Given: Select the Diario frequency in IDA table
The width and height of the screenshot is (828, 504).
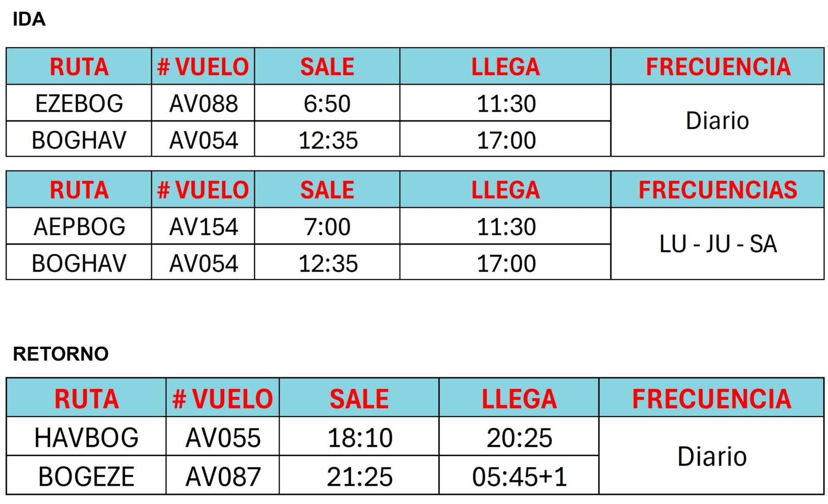Looking at the screenshot, I should [x=717, y=121].
